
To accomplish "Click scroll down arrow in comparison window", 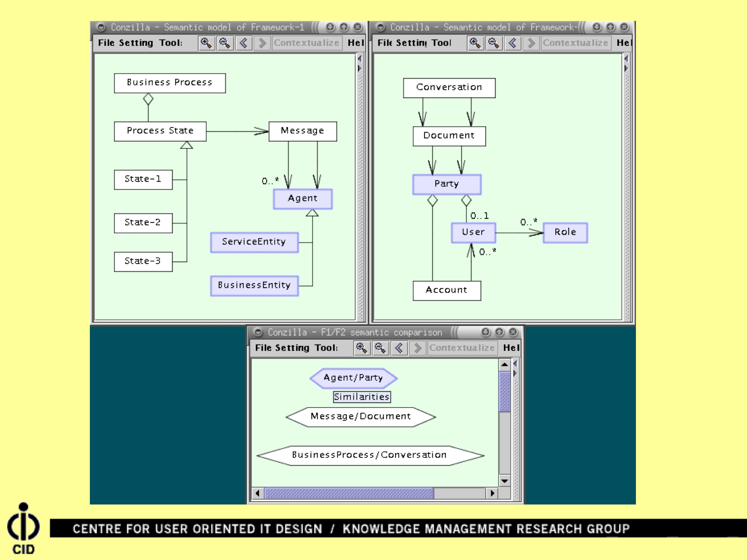I will coord(505,481).
